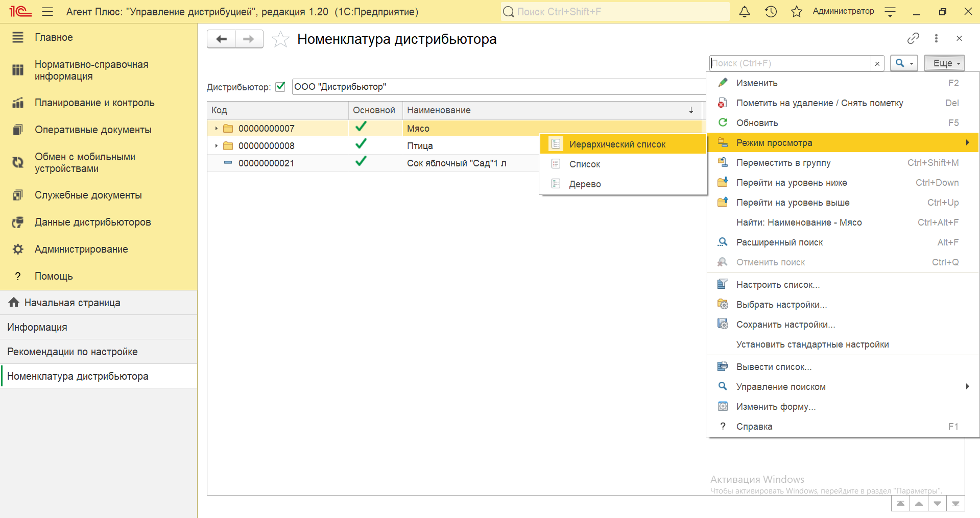Click the ООО "Дистрибьютор" input field
The image size is (980, 518).
point(498,87)
